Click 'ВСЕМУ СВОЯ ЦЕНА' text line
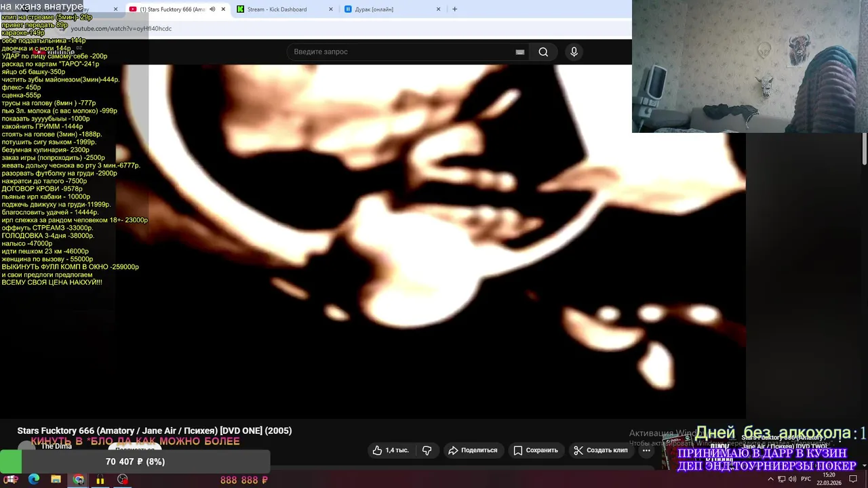The width and height of the screenshot is (868, 488). coord(52,282)
